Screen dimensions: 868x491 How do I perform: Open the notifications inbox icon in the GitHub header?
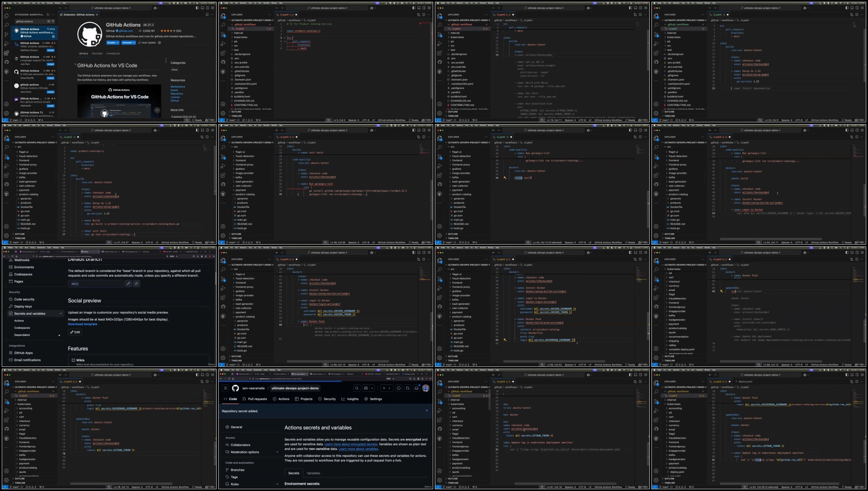pos(417,388)
